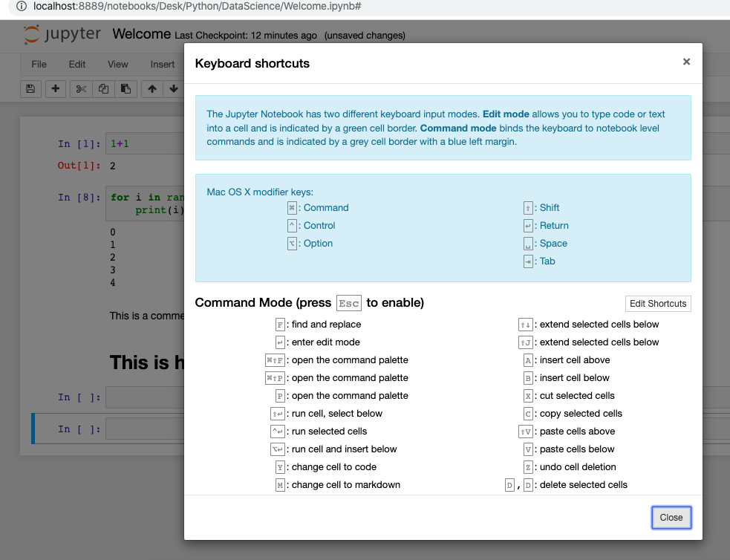
Task: Click the save notebook icon in toolbar
Action: pos(30,88)
